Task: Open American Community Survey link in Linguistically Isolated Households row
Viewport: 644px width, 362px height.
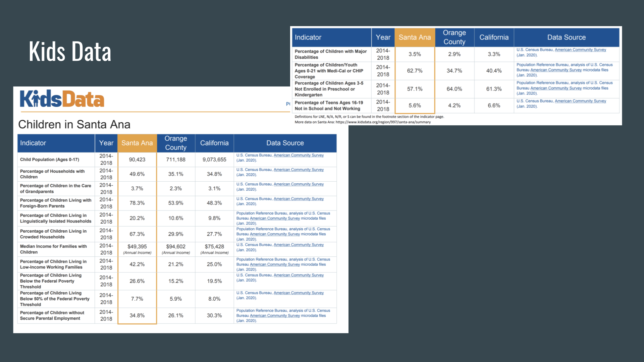Action: pyautogui.click(x=275, y=218)
